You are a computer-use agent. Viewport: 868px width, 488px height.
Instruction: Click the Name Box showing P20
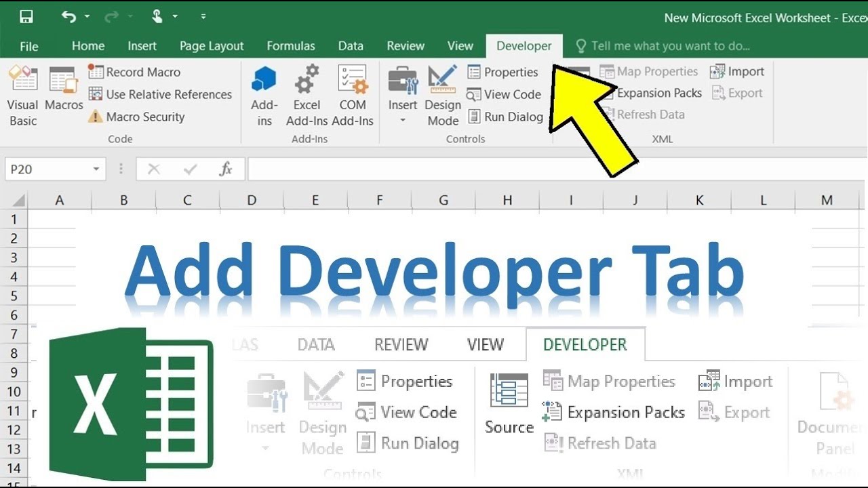pyautogui.click(x=46, y=169)
